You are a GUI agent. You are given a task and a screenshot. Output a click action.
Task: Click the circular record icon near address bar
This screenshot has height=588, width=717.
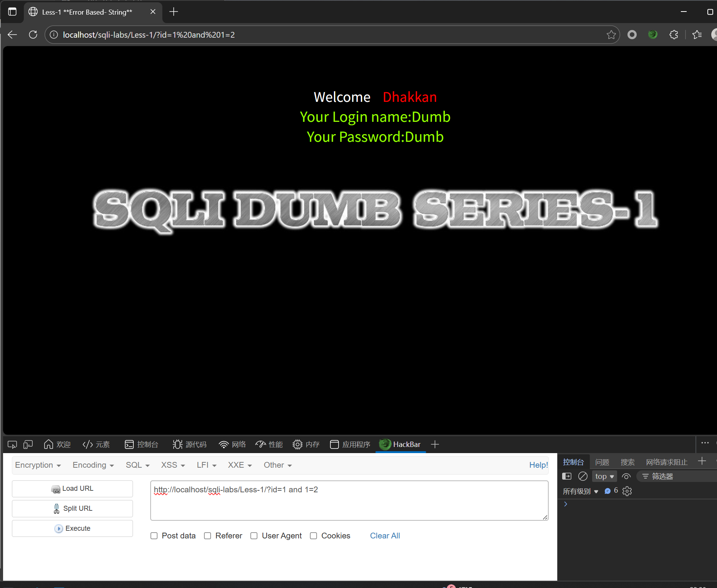click(x=632, y=35)
